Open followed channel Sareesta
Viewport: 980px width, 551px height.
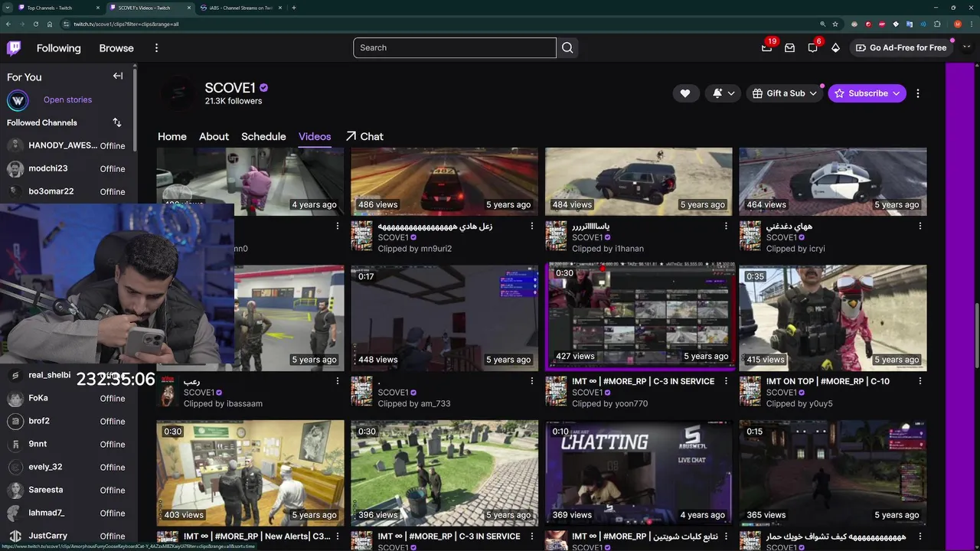[x=67, y=490]
